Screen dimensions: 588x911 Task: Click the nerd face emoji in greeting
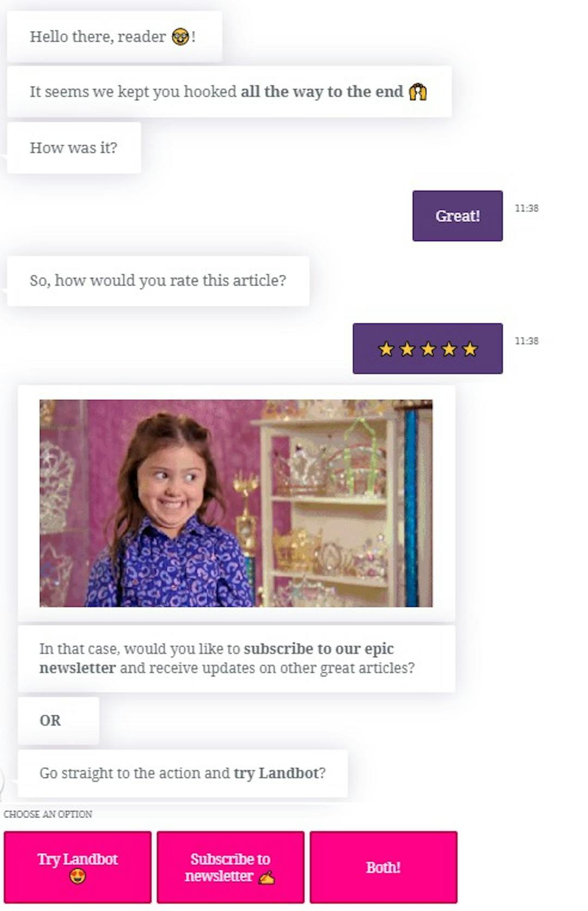180,36
